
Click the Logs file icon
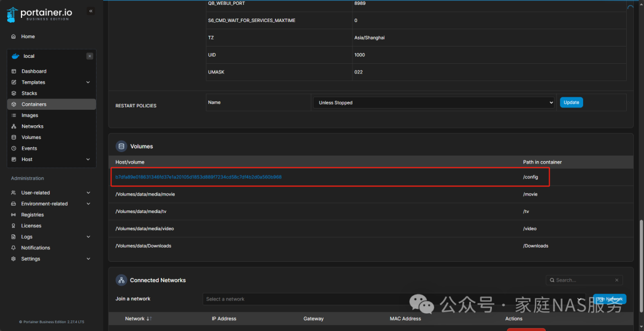coord(14,237)
